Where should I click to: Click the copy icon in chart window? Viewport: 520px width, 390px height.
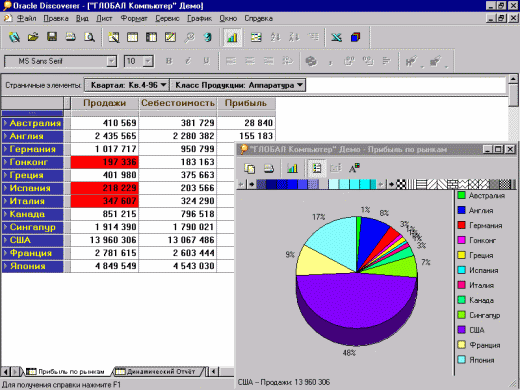click(x=249, y=168)
